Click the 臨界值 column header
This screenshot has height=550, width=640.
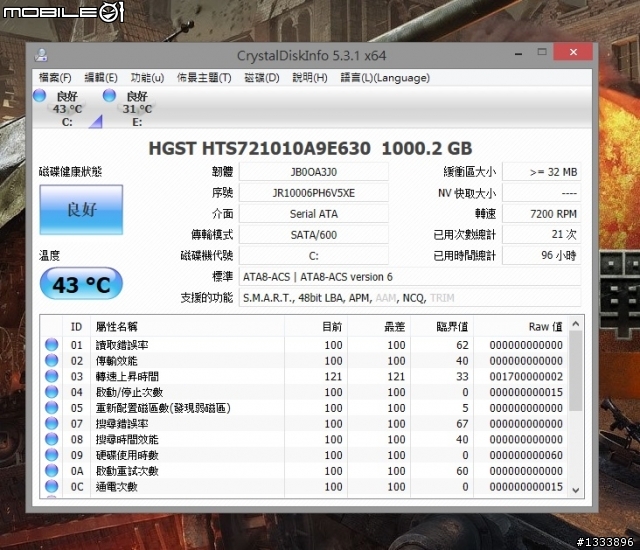pos(442,326)
